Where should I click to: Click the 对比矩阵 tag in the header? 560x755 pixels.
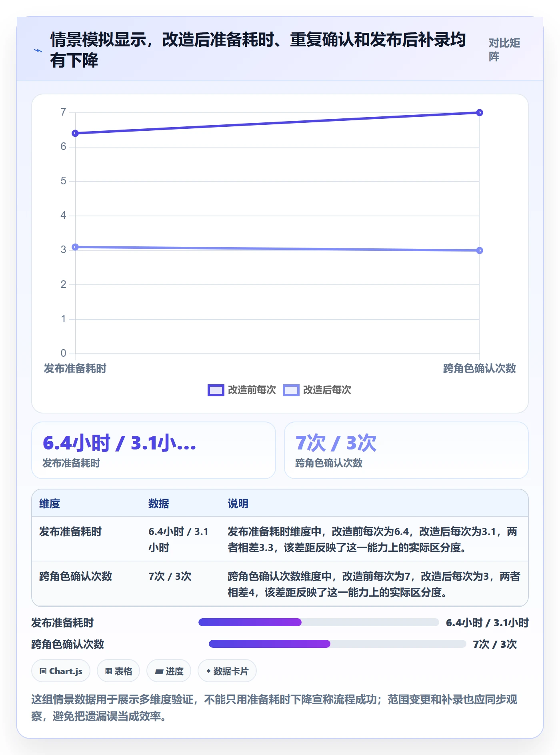[x=504, y=50]
